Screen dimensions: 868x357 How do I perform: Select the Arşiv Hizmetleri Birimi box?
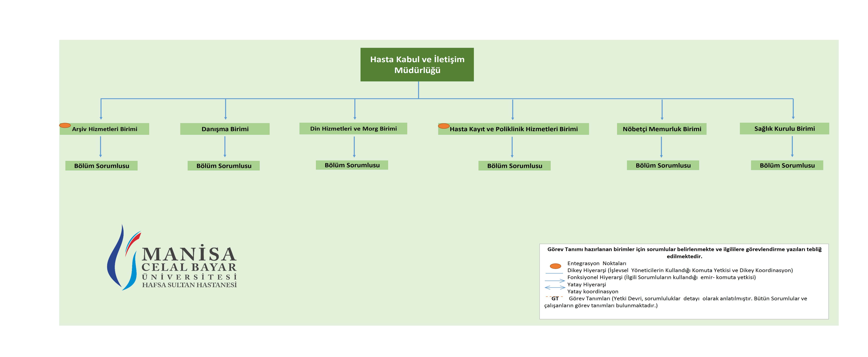tap(104, 129)
